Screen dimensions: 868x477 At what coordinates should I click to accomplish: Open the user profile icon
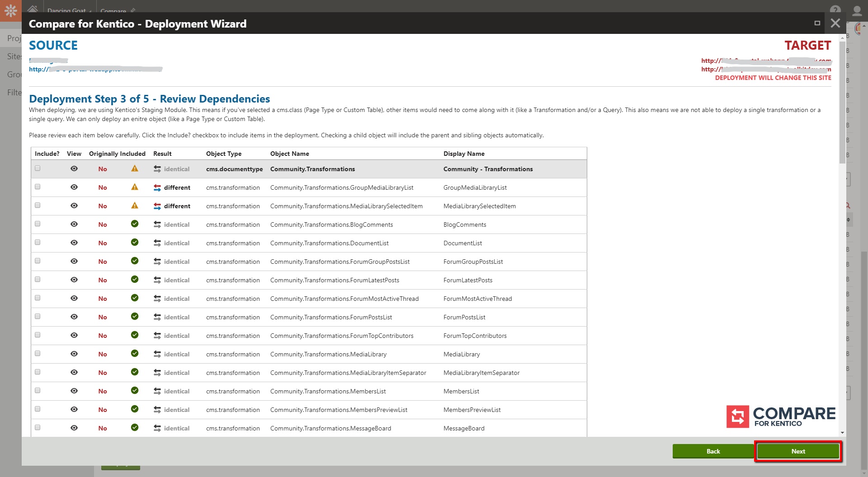coord(857,10)
